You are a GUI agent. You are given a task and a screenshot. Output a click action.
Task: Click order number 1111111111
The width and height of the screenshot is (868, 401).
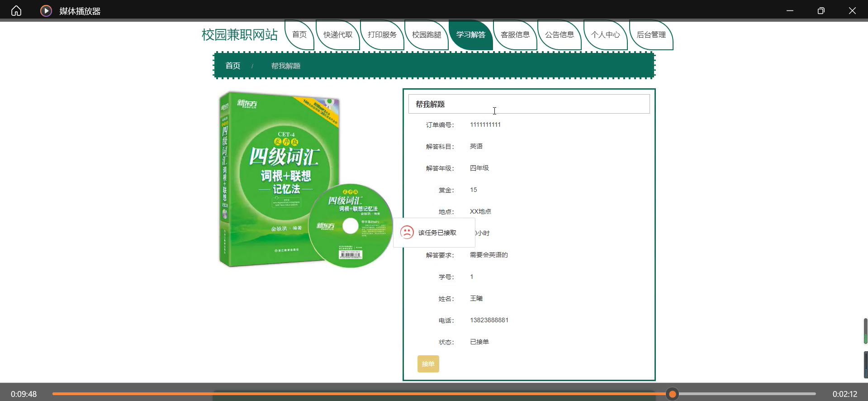[485, 125]
